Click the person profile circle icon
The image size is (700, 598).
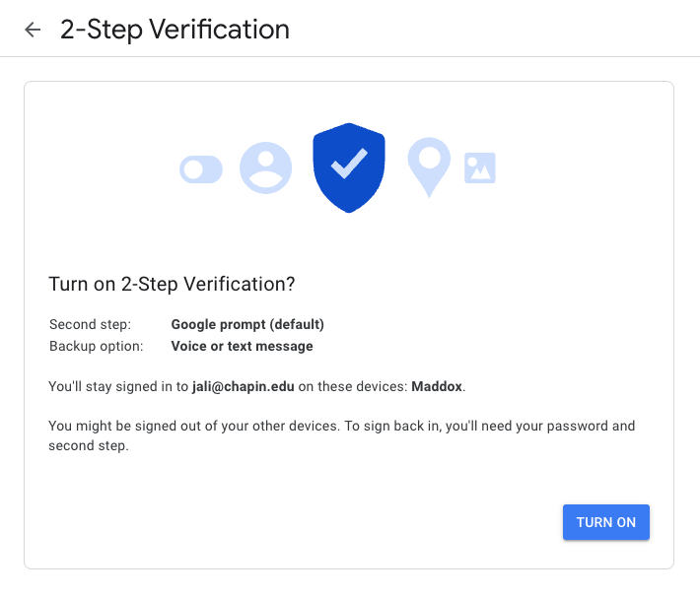[265, 167]
